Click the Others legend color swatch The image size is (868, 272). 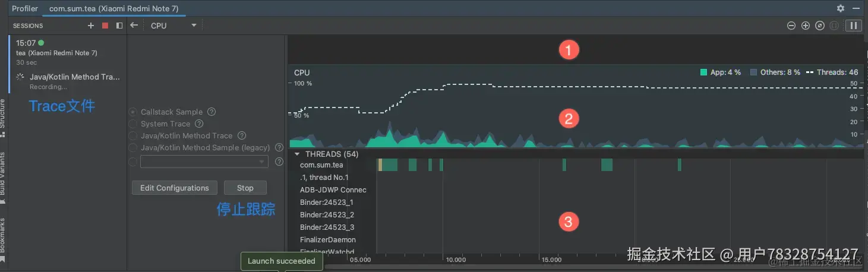[x=754, y=72]
